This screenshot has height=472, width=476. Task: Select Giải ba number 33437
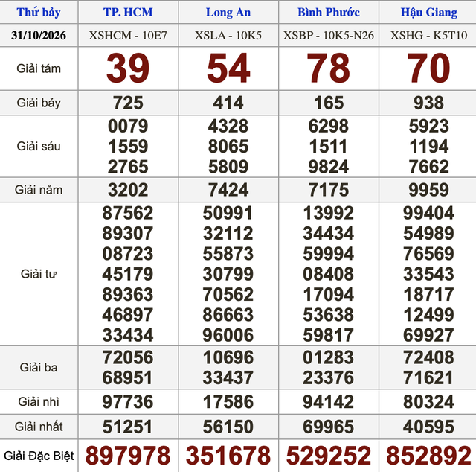click(x=228, y=377)
